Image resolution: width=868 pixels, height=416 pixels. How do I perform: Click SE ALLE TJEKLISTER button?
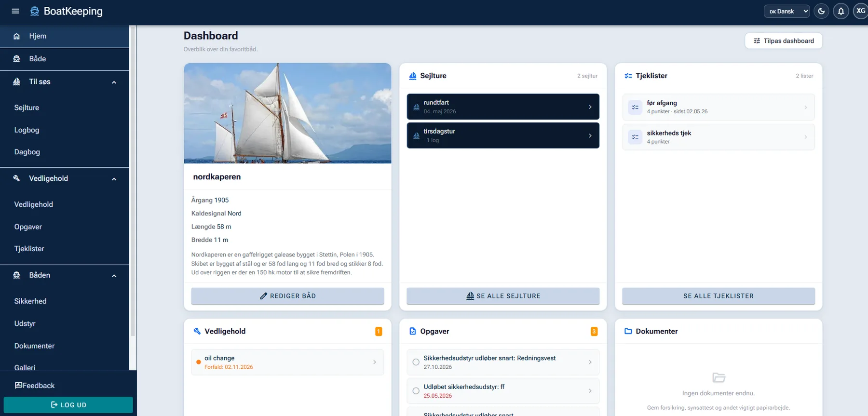(x=719, y=296)
